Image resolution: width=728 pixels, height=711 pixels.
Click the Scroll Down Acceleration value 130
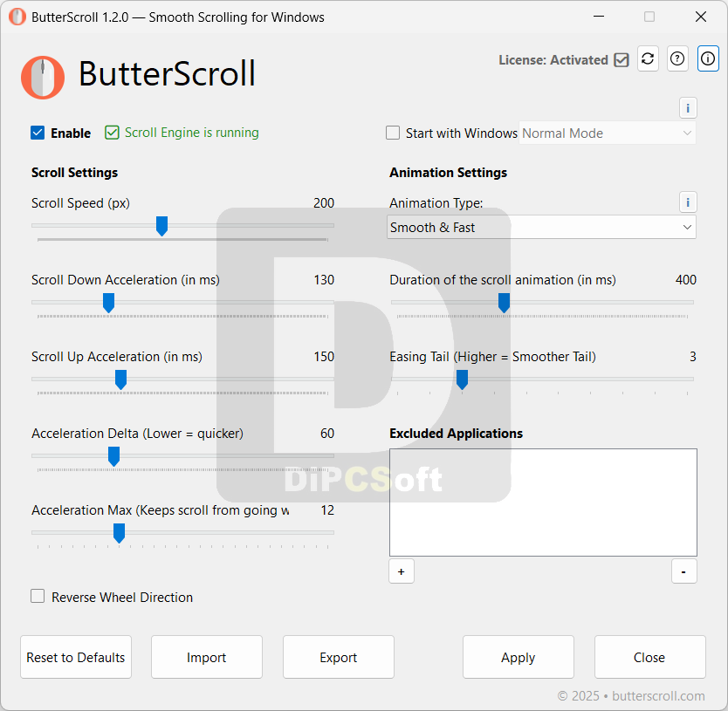click(324, 280)
